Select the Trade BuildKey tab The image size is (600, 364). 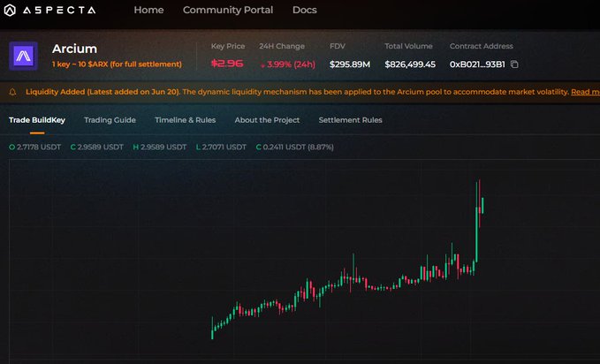[37, 120]
